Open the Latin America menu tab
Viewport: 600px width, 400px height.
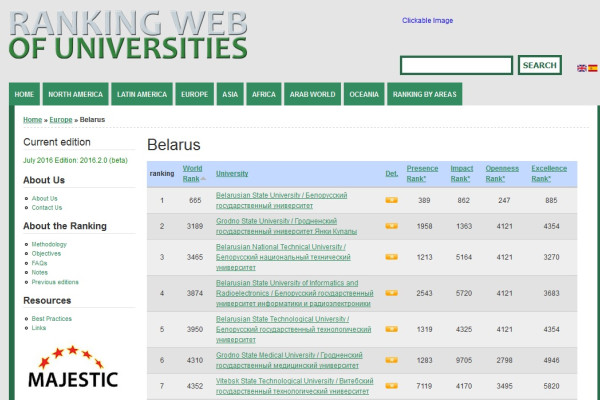142,94
